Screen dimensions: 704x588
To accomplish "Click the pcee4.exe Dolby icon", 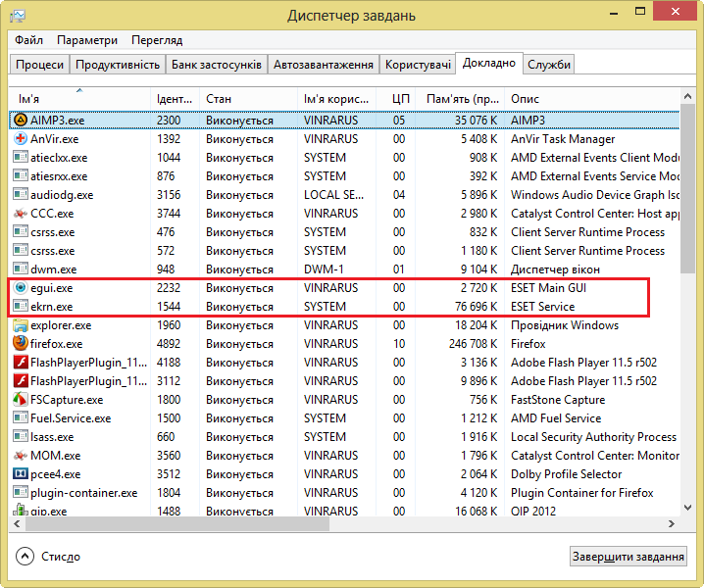I will click(21, 473).
